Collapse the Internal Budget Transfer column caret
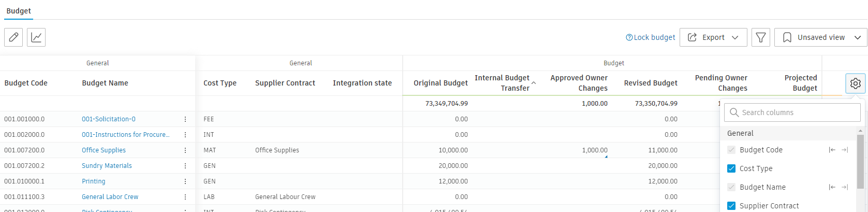This screenshot has width=868, height=212. coord(534,83)
